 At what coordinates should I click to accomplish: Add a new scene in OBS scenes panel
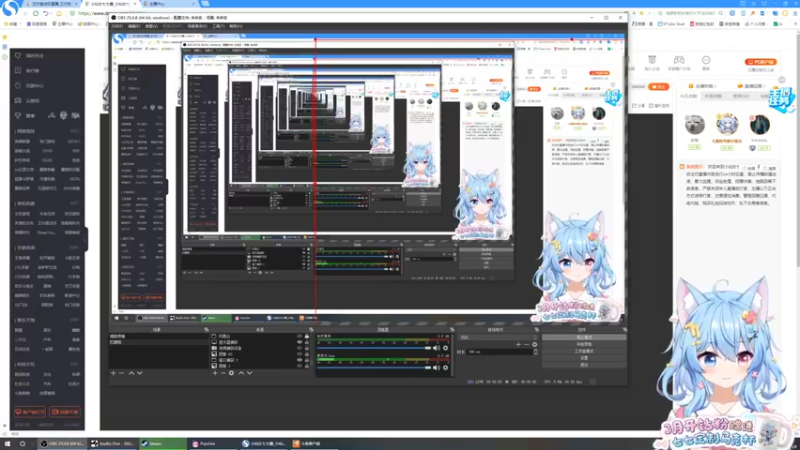[113, 373]
